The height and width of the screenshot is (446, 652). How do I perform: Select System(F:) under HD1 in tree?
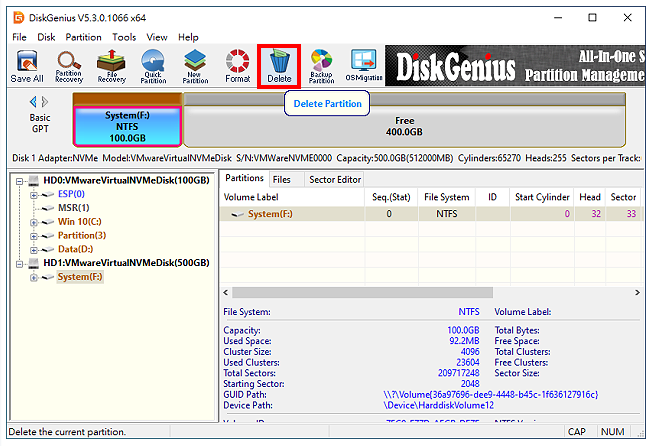80,277
